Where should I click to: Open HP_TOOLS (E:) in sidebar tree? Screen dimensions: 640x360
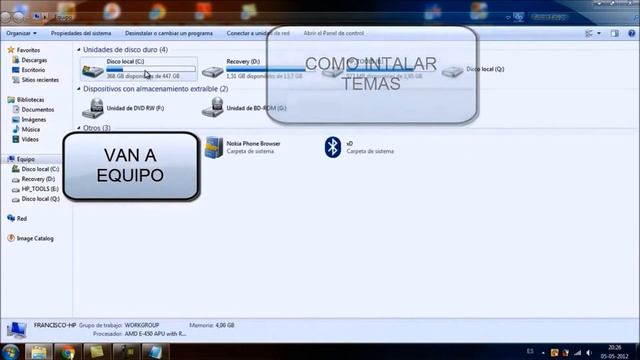point(40,189)
